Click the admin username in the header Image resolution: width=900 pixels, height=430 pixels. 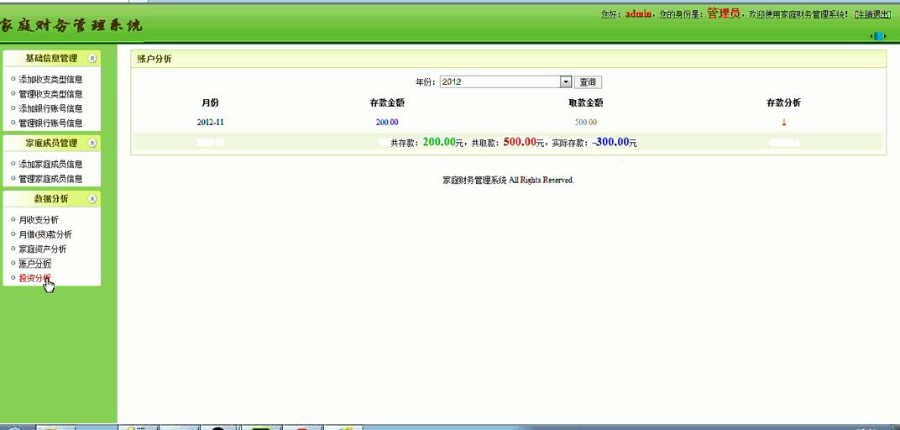tap(638, 14)
